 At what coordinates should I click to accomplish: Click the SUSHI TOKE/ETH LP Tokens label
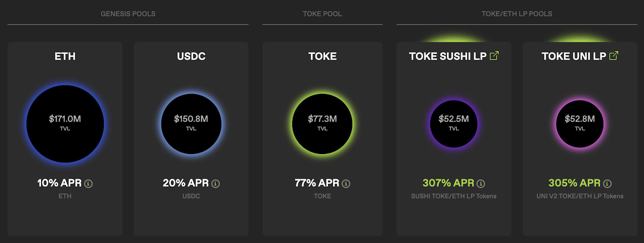(x=454, y=196)
